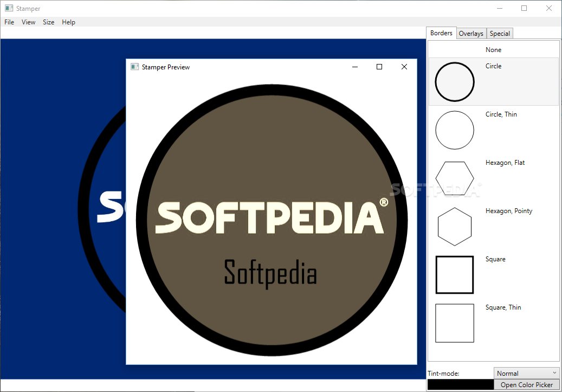Click the Stamper Preview window icon
This screenshot has height=392, width=562.
[x=135, y=67]
